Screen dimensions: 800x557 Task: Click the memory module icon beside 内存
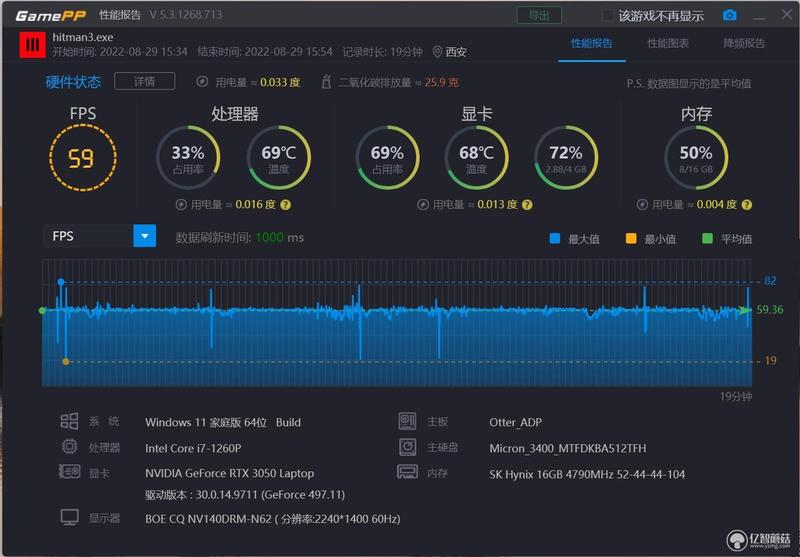pyautogui.click(x=407, y=472)
